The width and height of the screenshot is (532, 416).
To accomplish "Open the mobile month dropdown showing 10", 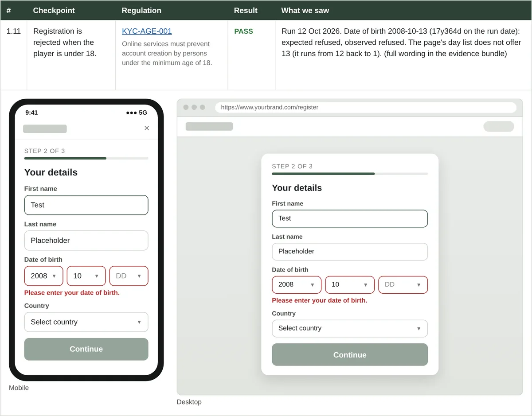I will 86,276.
